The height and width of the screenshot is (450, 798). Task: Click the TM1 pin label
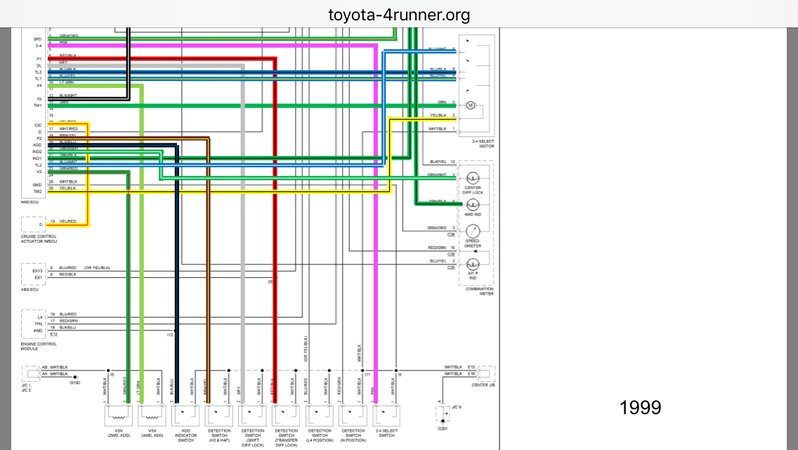tap(38, 105)
